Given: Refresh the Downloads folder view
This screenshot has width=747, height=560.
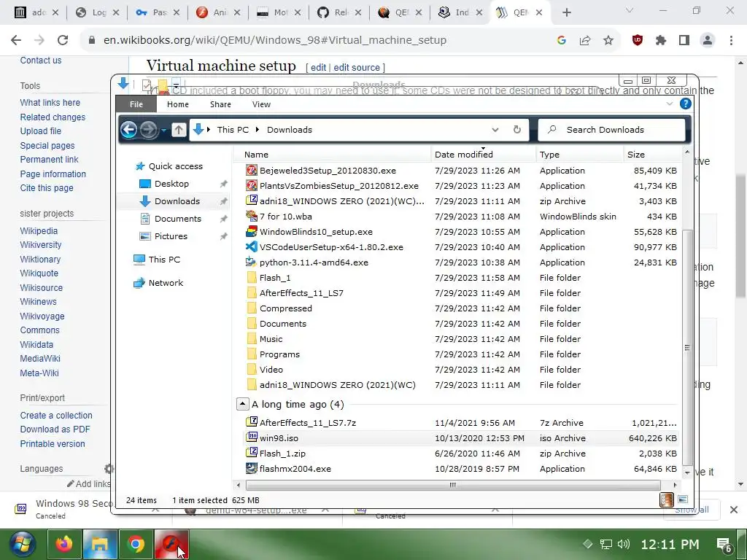Looking at the screenshot, I should pos(517,130).
